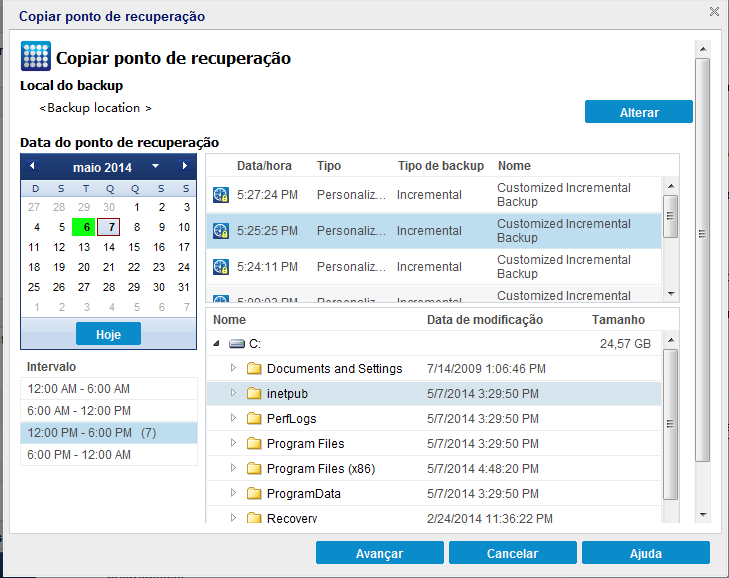Click the dialog's main scrollbar down arrow
Image resolution: width=729 pixels, height=578 pixels.
tap(703, 515)
